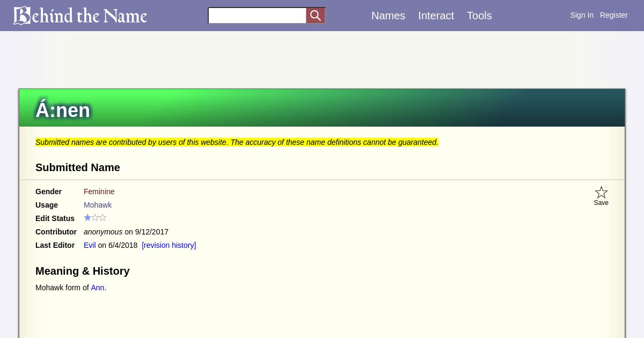Click the highlighted submitted names disclaimer
644x338 pixels.
(x=237, y=142)
